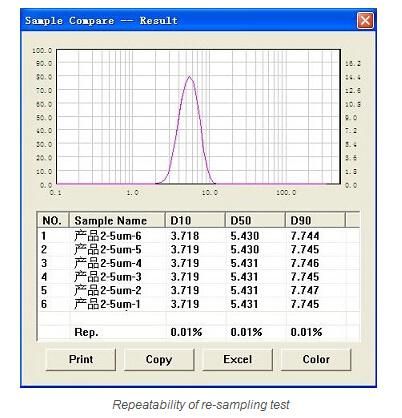Click the D10 Rep. value 0.01%

click(x=186, y=332)
